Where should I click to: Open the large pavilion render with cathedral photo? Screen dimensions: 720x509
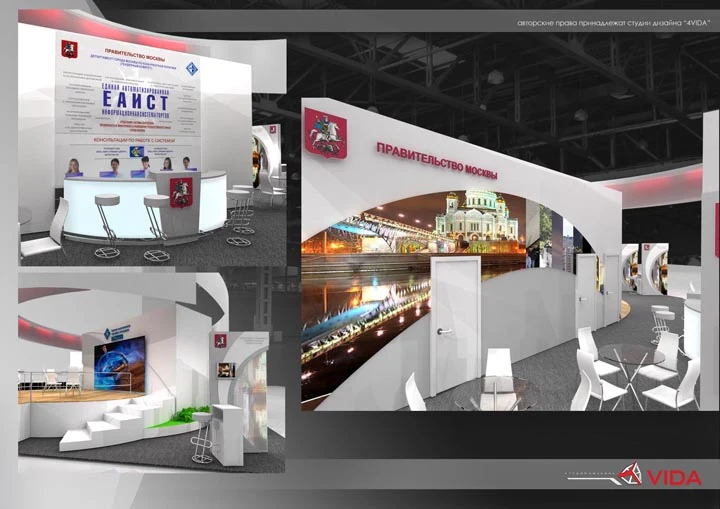[510, 254]
